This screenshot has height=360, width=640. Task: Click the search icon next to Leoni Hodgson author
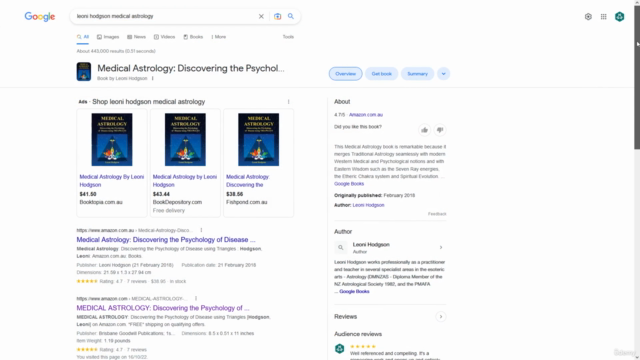pyautogui.click(x=340, y=247)
